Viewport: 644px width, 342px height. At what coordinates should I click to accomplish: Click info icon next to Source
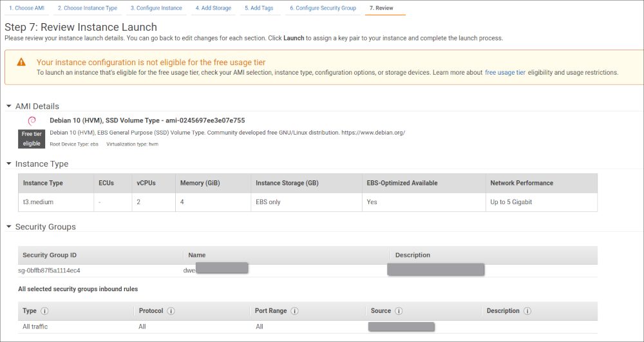pyautogui.click(x=399, y=311)
